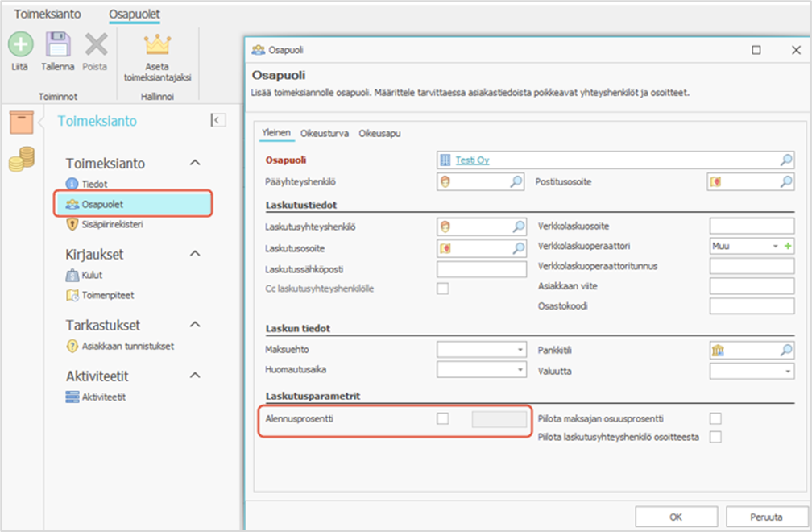Image resolution: width=812 pixels, height=532 pixels.
Task: Open the Toimeksianto ribbon tab
Action: click(x=48, y=14)
